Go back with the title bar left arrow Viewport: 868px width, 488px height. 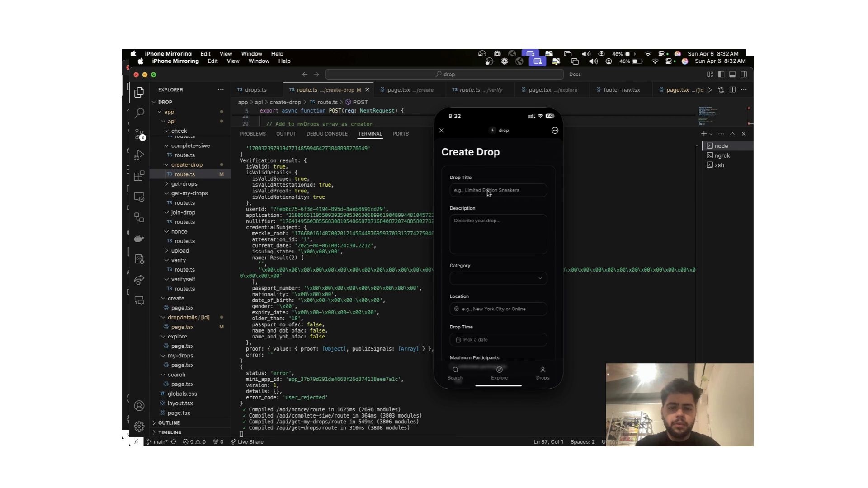(305, 75)
